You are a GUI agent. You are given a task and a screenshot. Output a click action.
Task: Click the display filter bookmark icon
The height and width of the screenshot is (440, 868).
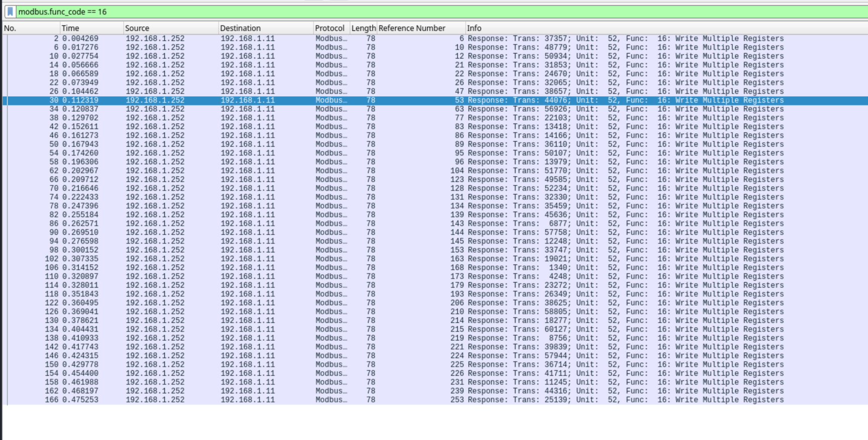coord(10,12)
